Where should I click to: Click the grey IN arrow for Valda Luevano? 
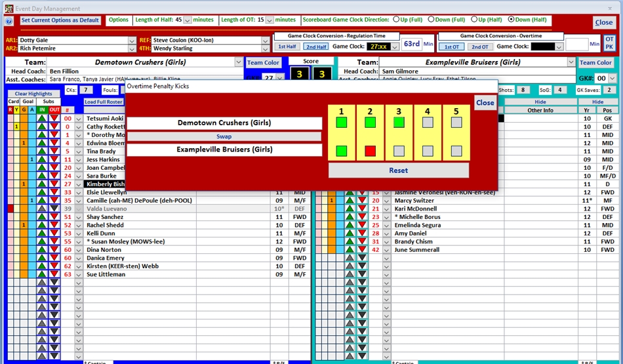(x=42, y=209)
